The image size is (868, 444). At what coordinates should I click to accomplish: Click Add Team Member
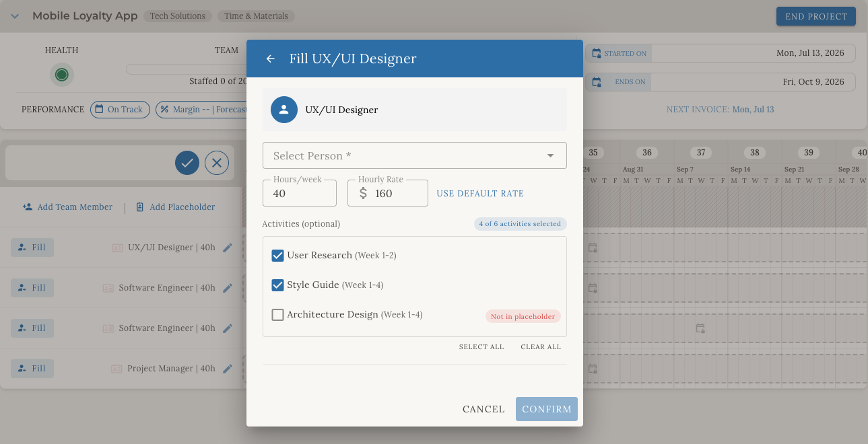[67, 207]
